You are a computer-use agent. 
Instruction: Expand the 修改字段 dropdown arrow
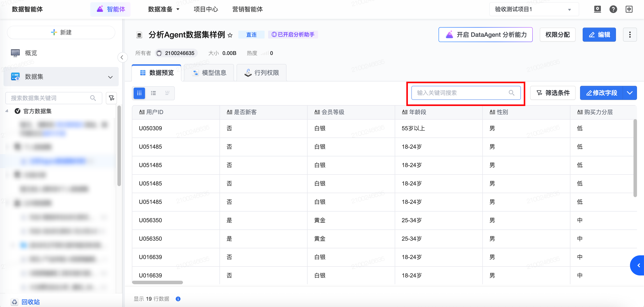(630, 93)
